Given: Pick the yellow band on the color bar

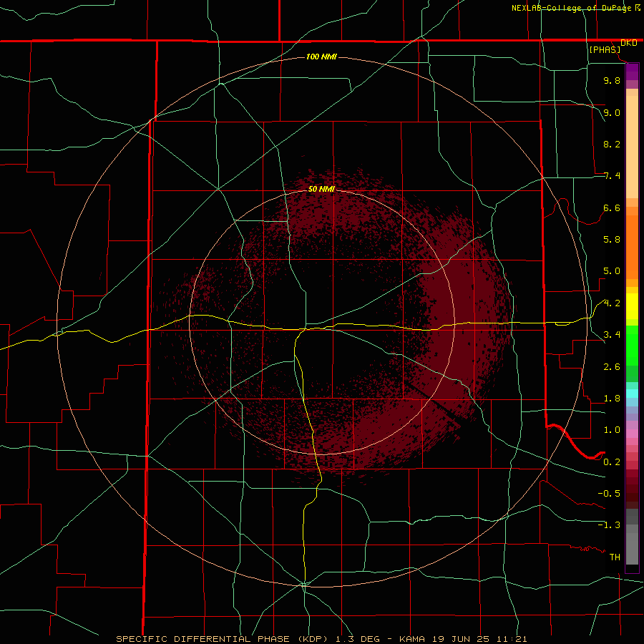Looking at the screenshot, I should click(x=632, y=306).
